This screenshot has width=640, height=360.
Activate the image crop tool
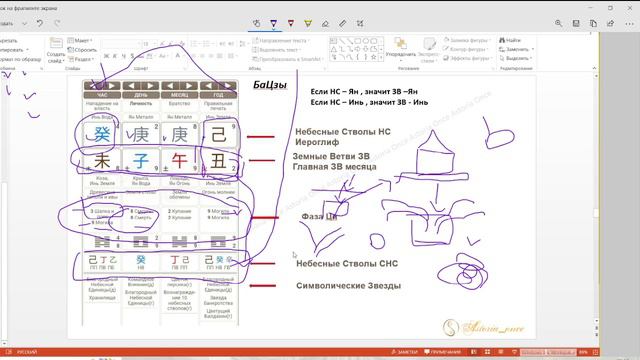(360, 24)
